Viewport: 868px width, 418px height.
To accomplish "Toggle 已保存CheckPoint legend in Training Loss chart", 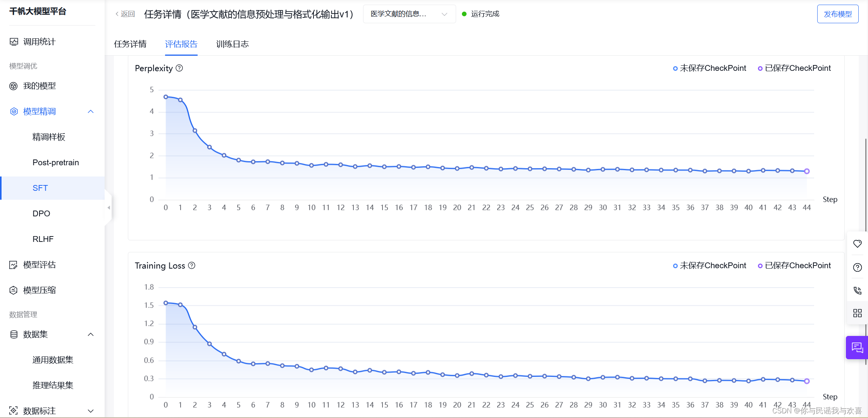I will 794,266.
